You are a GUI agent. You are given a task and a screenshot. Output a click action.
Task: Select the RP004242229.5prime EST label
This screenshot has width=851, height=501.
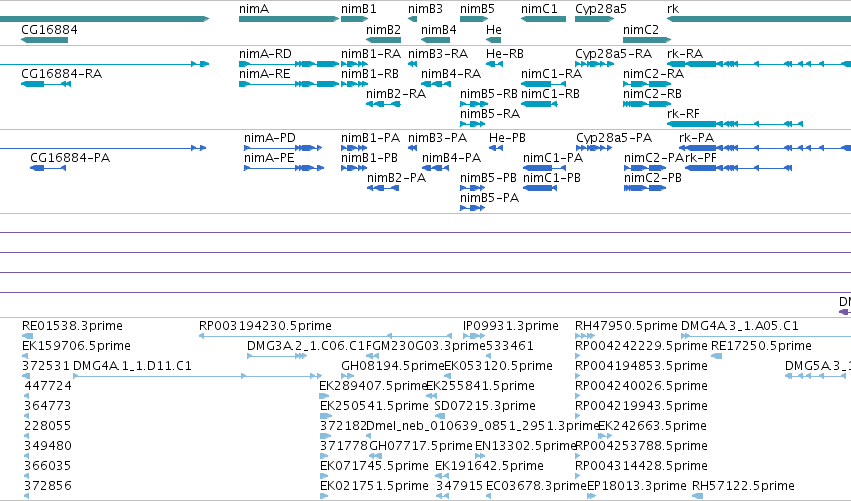coord(642,346)
